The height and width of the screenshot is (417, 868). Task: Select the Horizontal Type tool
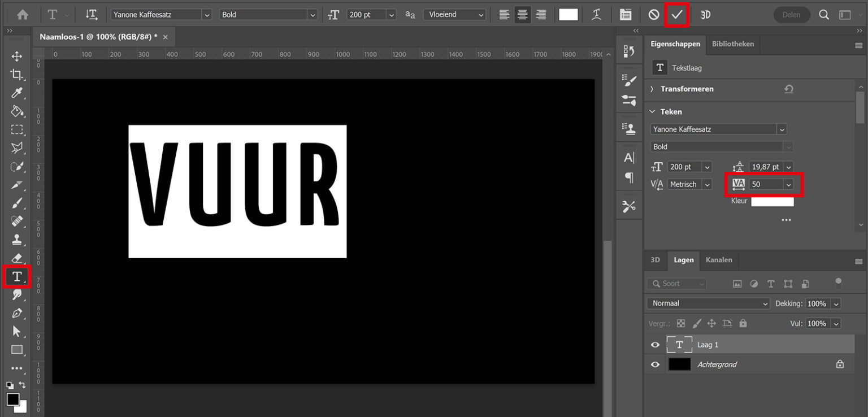[x=17, y=276]
